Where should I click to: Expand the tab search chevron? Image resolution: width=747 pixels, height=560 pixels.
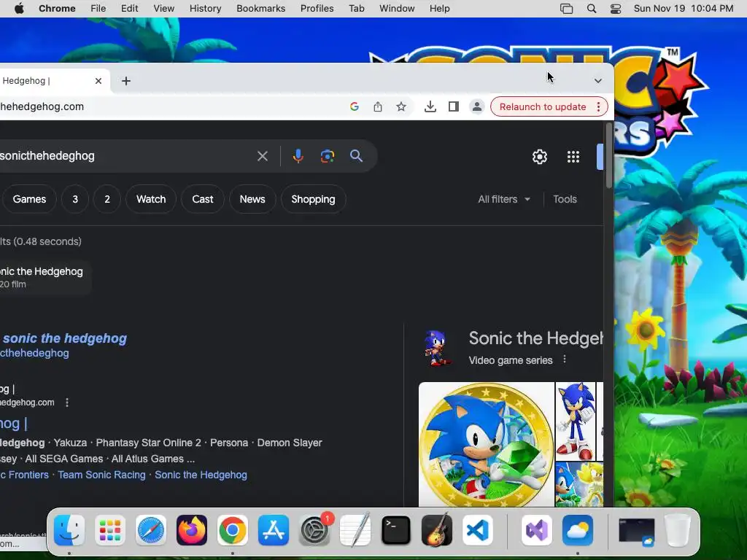(598, 81)
